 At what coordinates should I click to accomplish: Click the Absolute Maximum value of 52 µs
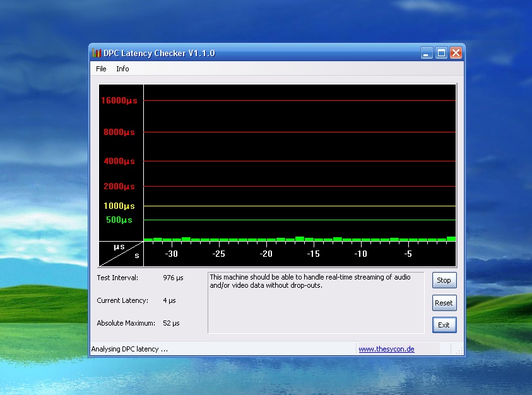(x=171, y=323)
